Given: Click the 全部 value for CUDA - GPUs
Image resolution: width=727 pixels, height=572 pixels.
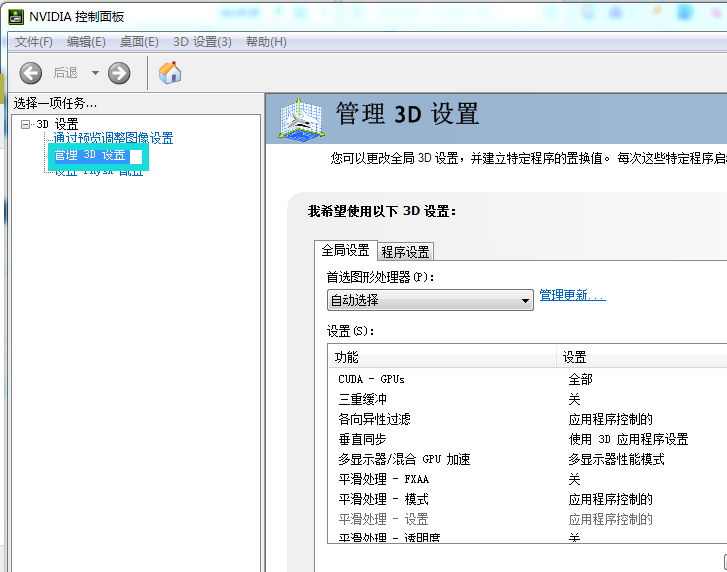Looking at the screenshot, I should coord(580,379).
